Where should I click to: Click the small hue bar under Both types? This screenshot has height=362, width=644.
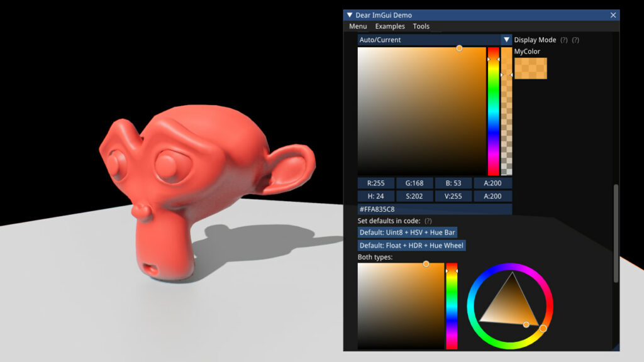[x=452, y=306]
